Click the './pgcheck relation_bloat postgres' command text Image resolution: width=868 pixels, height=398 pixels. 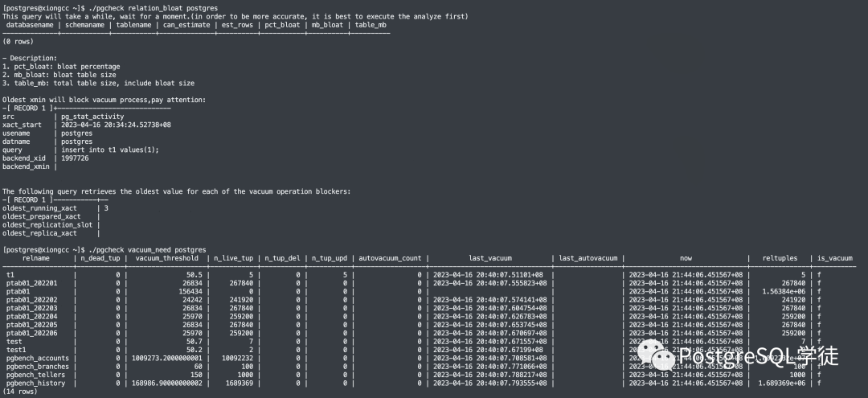[x=153, y=8]
